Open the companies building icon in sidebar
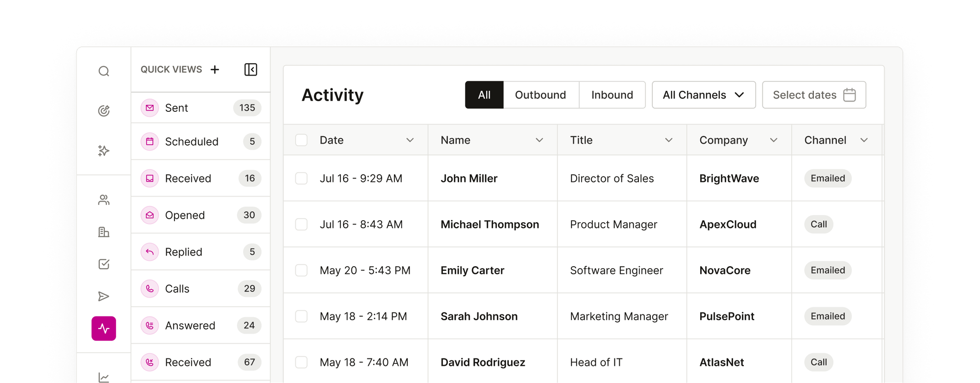The height and width of the screenshot is (383, 980). [103, 232]
